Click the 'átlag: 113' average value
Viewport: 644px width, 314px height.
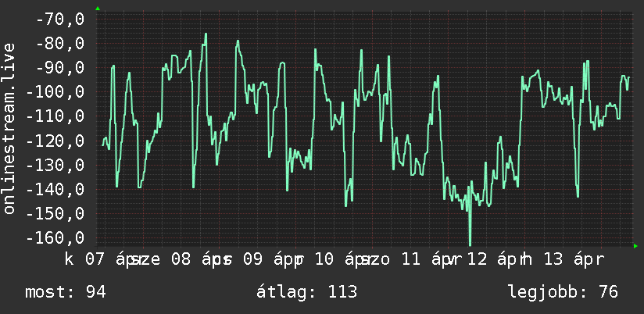tap(307, 292)
